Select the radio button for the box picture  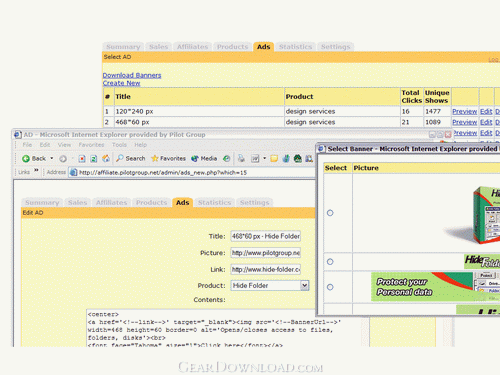click(x=330, y=213)
